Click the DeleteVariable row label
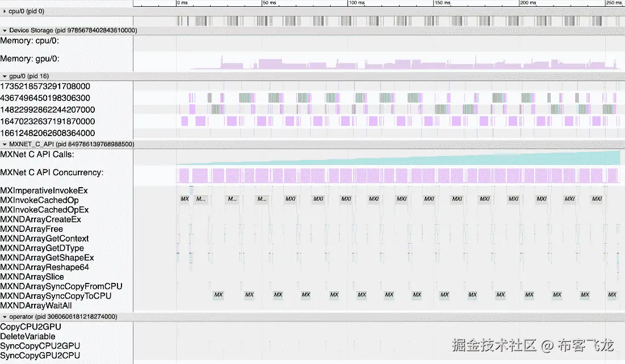Image resolution: width=625 pixels, height=364 pixels. (x=28, y=336)
